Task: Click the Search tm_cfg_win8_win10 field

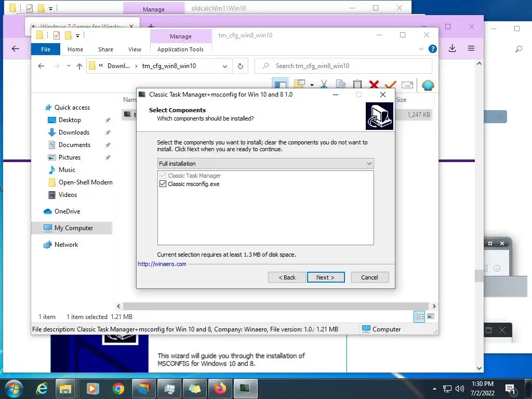Action: click(343, 66)
